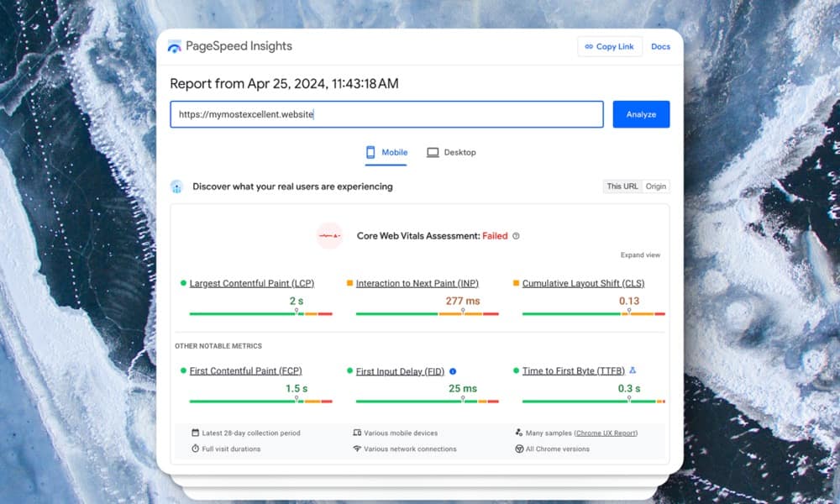The width and height of the screenshot is (840, 504).
Task: Click the Various mobile devices icon
Action: (x=357, y=433)
